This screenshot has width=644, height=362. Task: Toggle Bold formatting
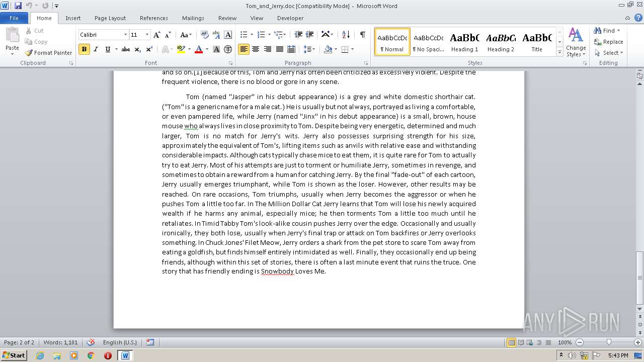pyautogui.click(x=84, y=49)
